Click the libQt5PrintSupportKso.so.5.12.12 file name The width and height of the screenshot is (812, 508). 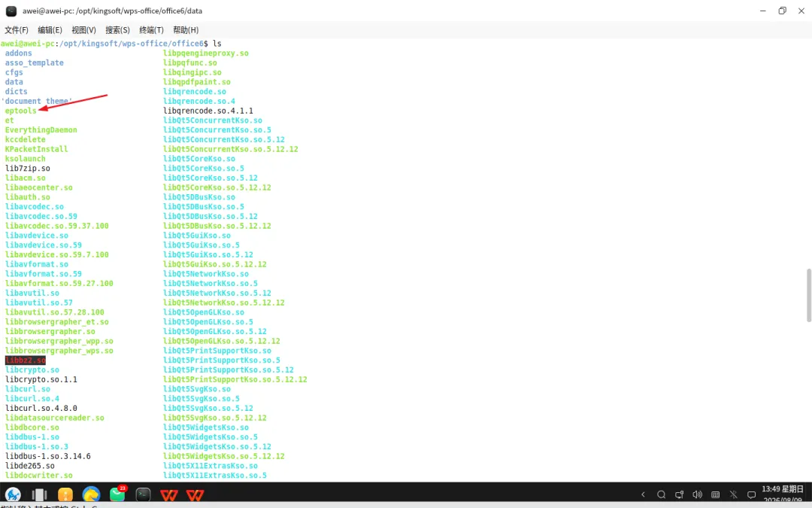click(x=235, y=379)
